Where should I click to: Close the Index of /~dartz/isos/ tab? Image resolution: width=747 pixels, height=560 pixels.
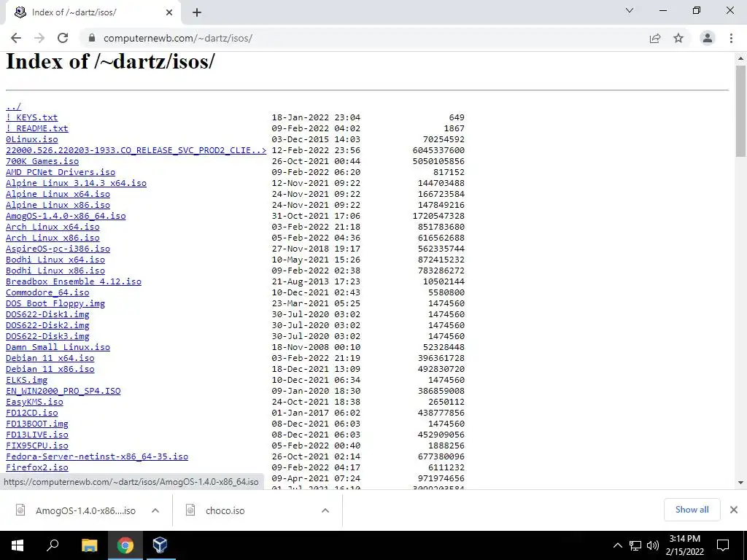[x=169, y=12]
